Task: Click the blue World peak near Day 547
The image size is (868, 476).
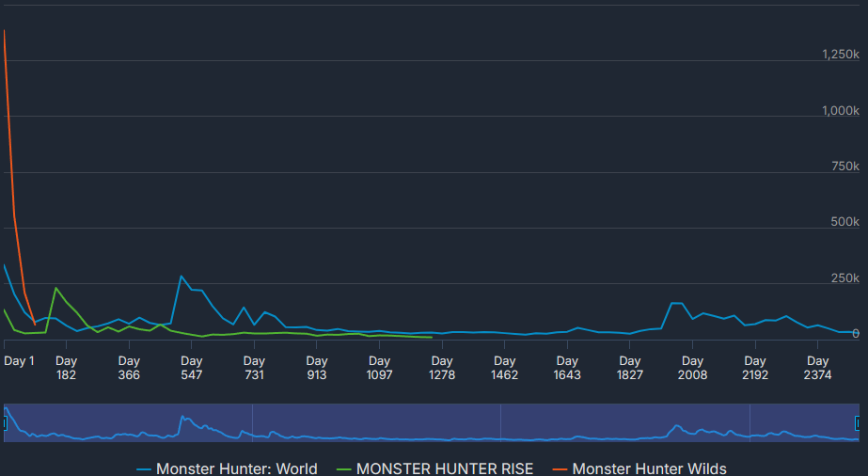Action: pos(181,277)
